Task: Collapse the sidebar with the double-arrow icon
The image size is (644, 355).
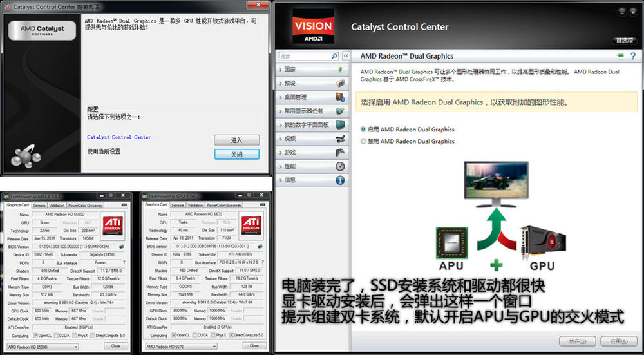Action: pyautogui.click(x=346, y=56)
